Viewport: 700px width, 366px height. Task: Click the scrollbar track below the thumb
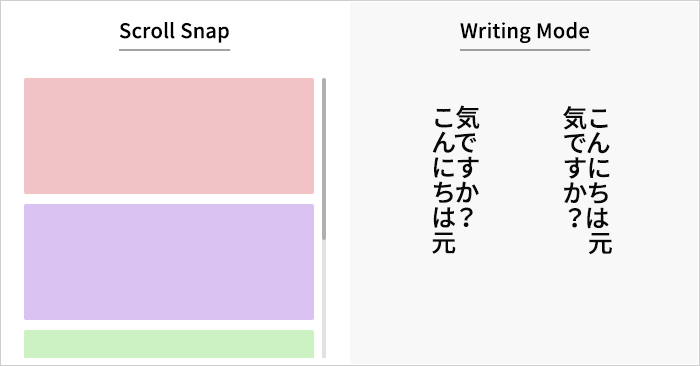pyautogui.click(x=324, y=299)
